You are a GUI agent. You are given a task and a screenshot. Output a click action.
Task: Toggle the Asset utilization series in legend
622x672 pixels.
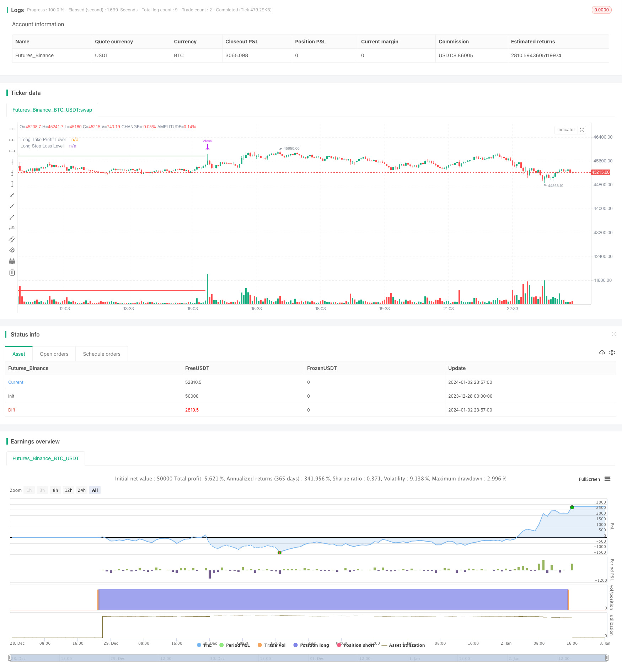[x=403, y=645]
